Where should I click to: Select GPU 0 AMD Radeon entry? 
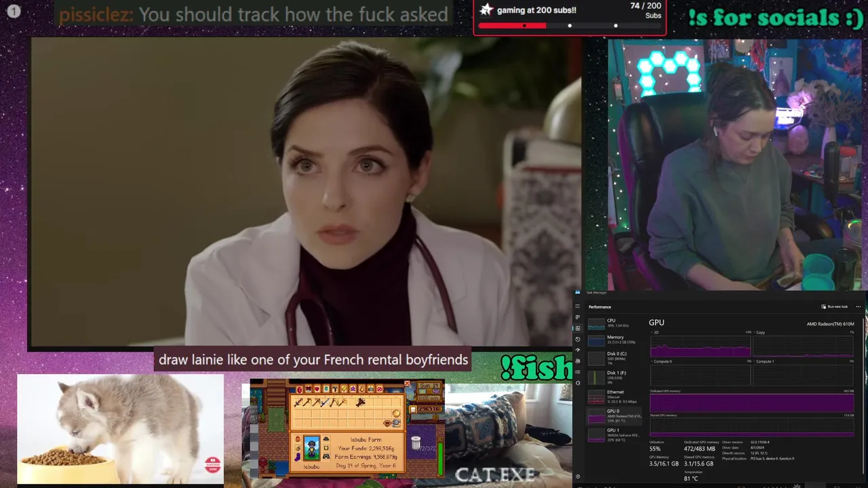click(x=614, y=415)
